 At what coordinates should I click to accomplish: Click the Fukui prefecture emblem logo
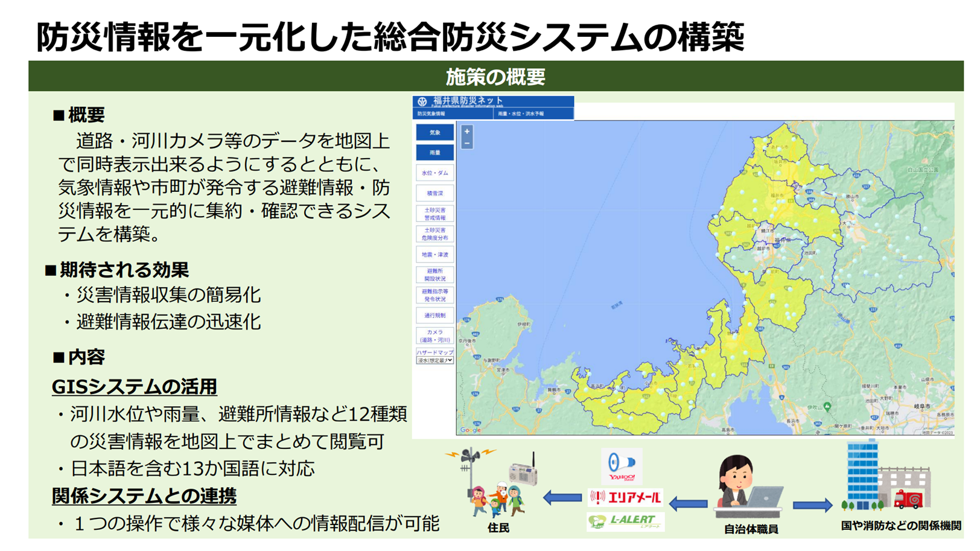tap(422, 101)
